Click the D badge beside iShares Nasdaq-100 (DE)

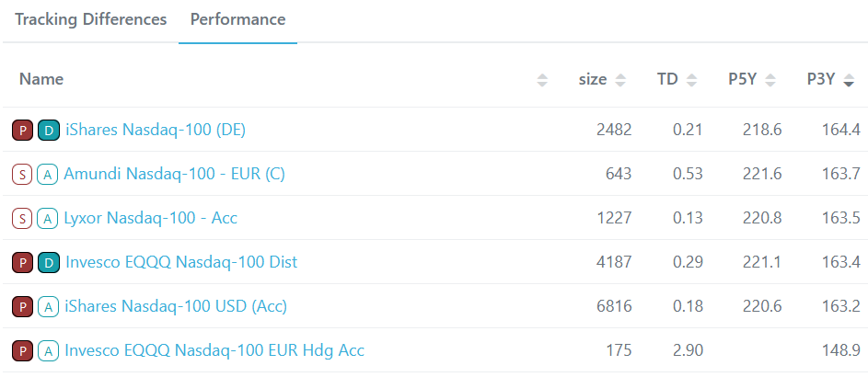pos(49,130)
